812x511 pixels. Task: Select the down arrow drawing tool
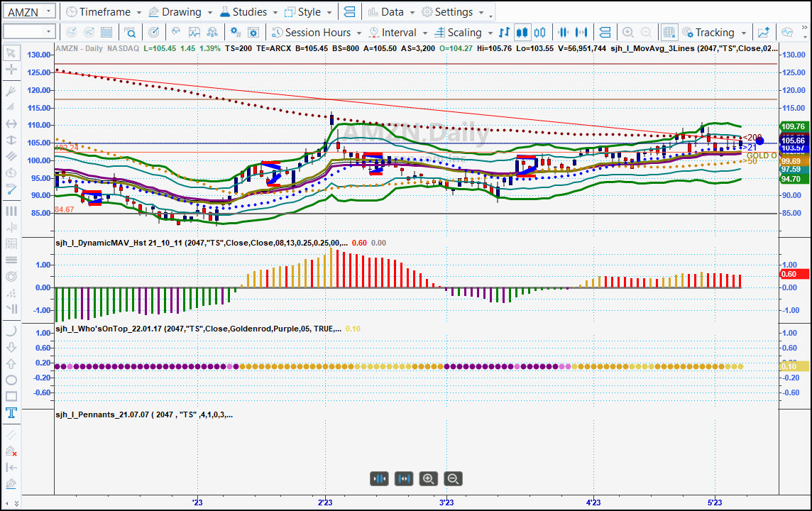tap(11, 347)
